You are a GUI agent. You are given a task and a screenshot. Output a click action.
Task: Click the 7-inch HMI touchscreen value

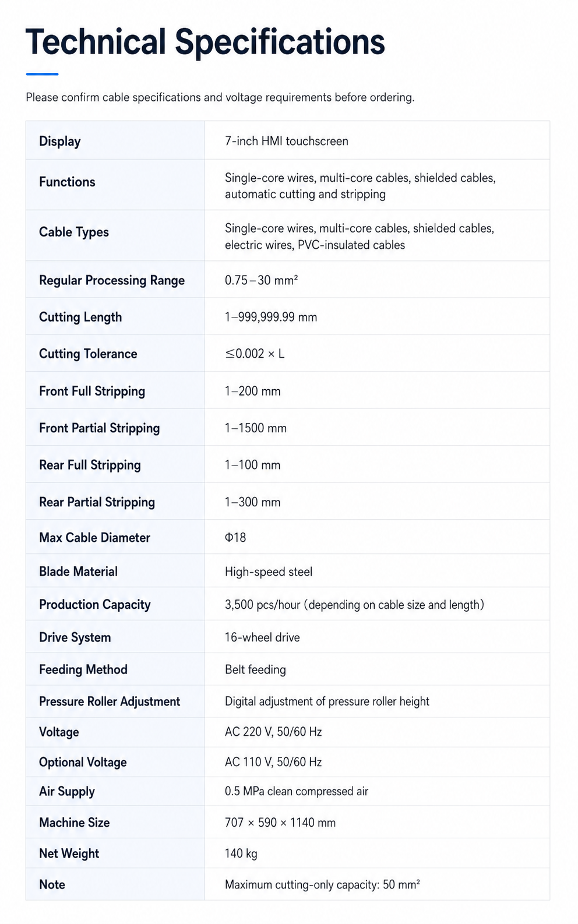[x=287, y=141]
